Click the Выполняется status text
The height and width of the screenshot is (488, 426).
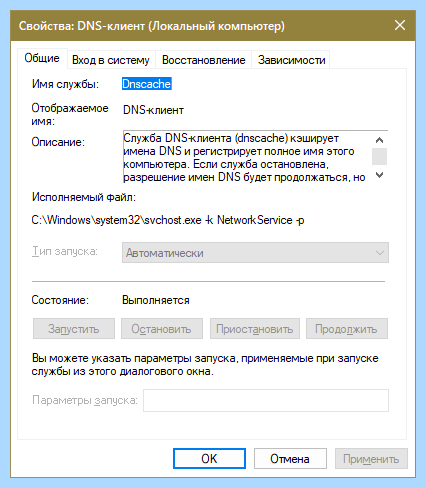click(156, 300)
